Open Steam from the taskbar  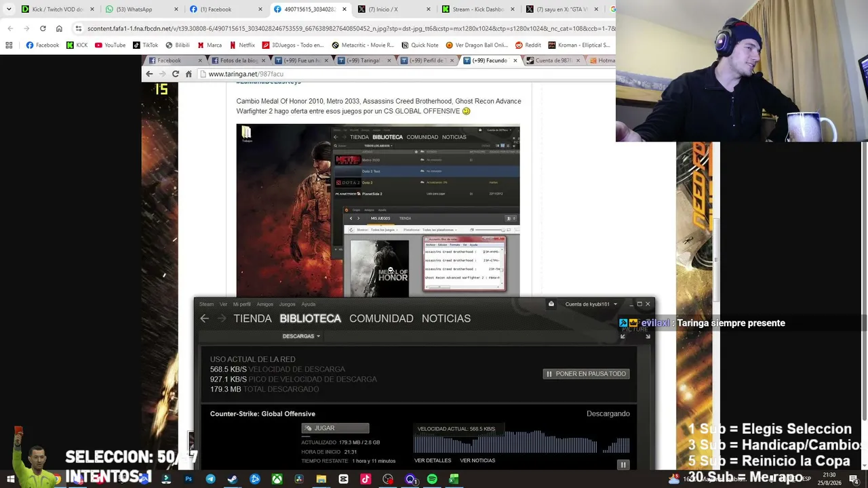[233, 479]
